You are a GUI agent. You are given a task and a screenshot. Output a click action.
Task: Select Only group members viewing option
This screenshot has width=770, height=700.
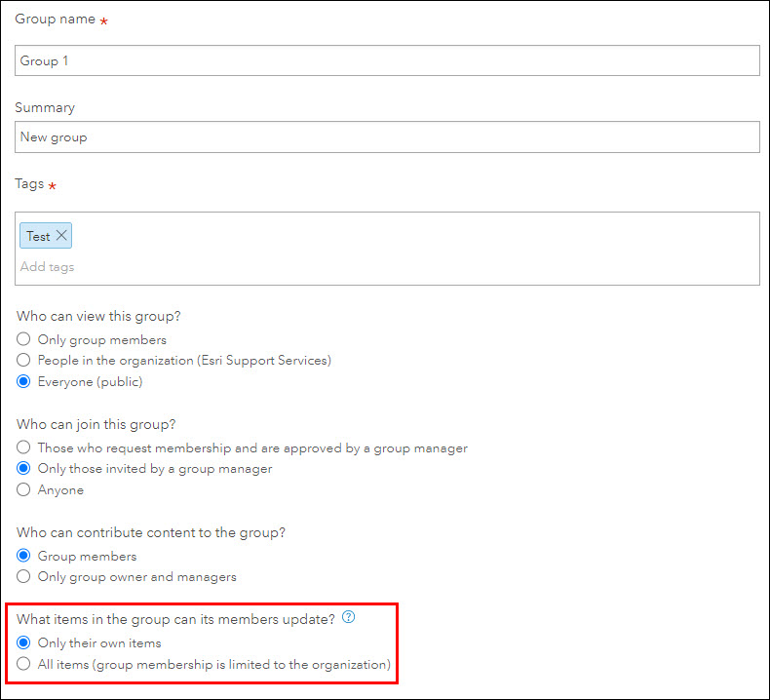pos(24,340)
